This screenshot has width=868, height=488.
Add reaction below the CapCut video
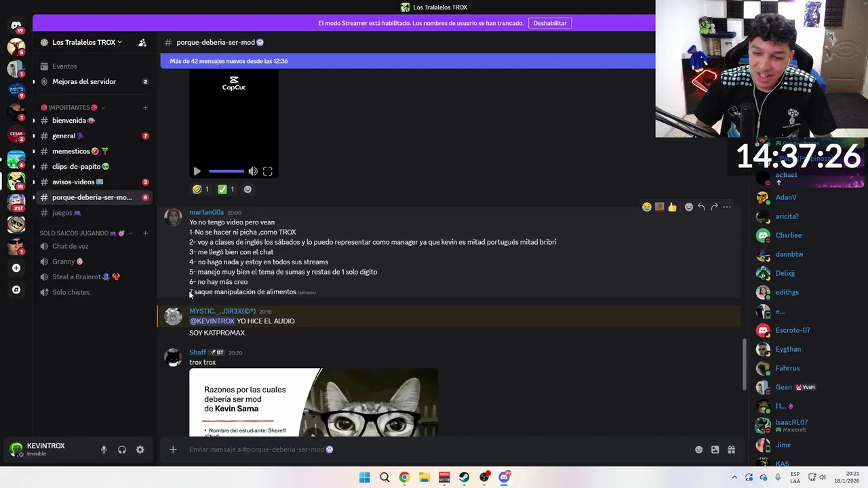pyautogui.click(x=248, y=189)
